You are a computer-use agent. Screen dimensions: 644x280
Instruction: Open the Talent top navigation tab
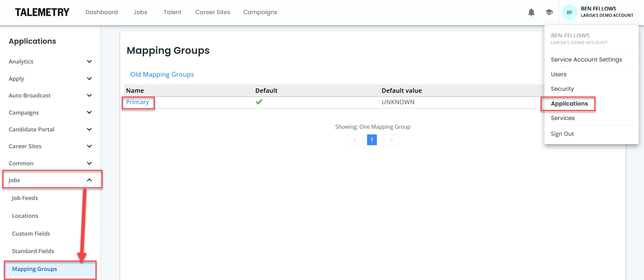coord(172,12)
